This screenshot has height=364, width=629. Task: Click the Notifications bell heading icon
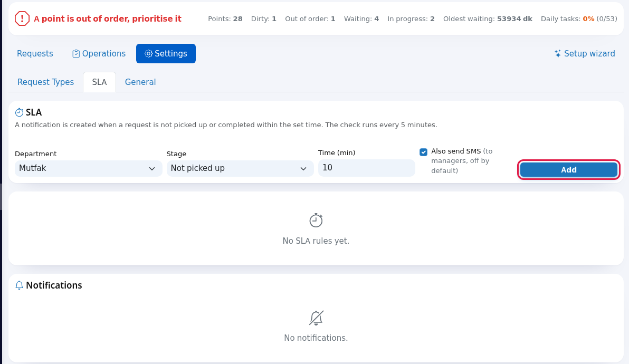click(19, 285)
